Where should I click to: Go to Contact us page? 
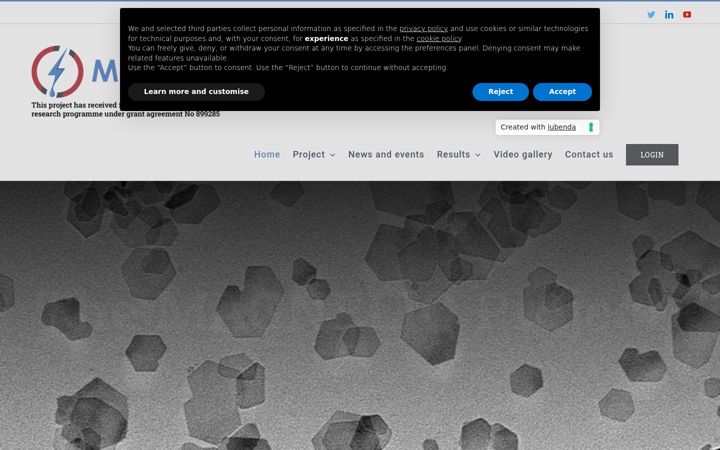click(x=589, y=155)
